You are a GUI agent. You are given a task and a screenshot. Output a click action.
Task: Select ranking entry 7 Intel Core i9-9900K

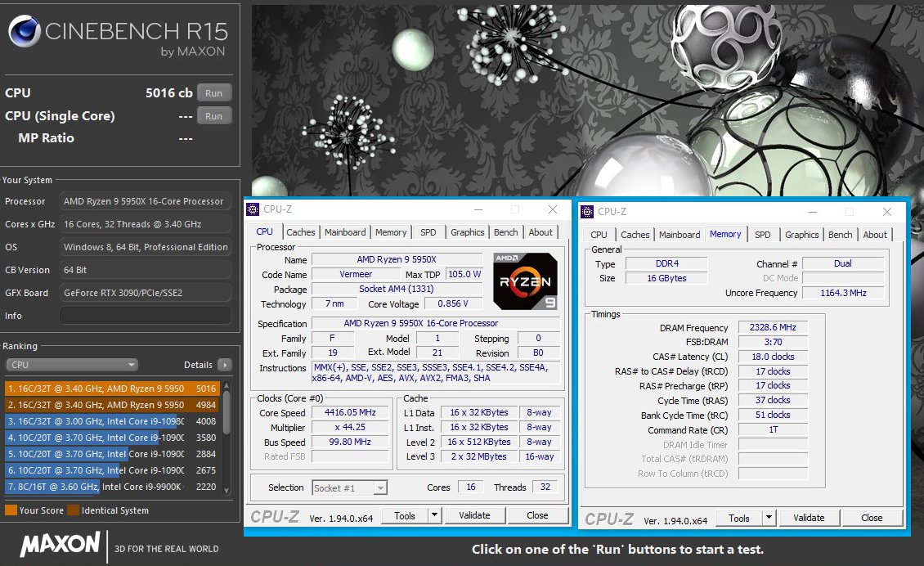(x=112, y=487)
